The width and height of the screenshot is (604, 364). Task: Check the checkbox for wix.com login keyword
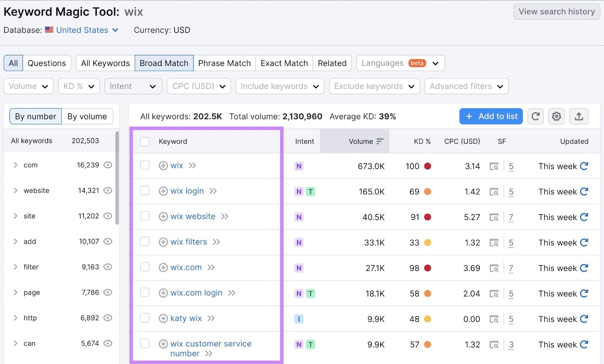click(145, 293)
